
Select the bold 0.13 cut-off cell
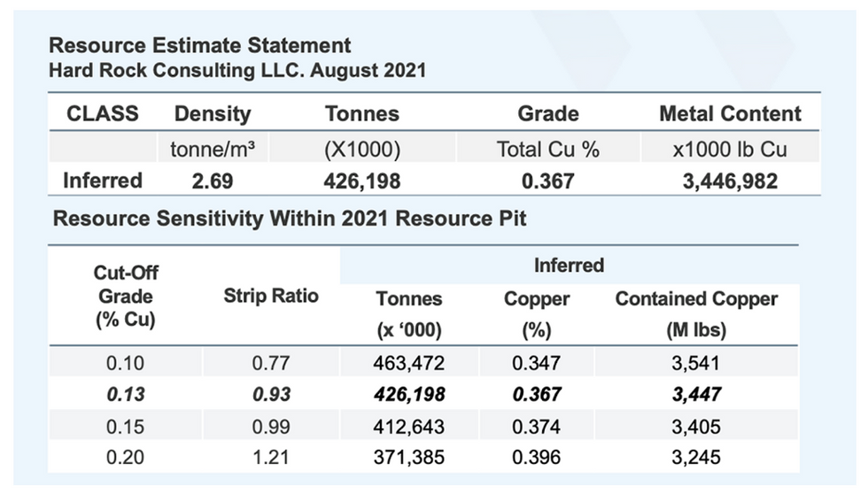pos(124,395)
